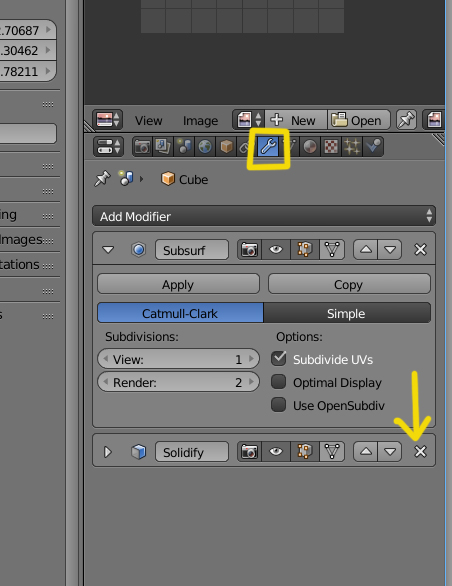This screenshot has height=586, width=452.
Task: Open the image browse dropdown beside New
Action: [249, 120]
